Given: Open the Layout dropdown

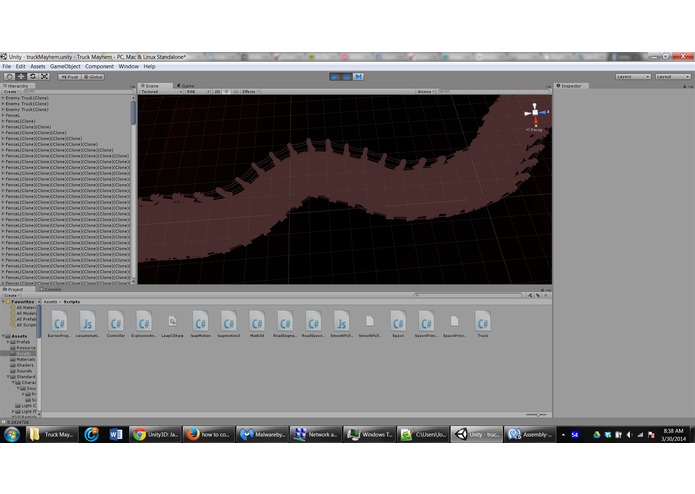Looking at the screenshot, I should tap(673, 77).
